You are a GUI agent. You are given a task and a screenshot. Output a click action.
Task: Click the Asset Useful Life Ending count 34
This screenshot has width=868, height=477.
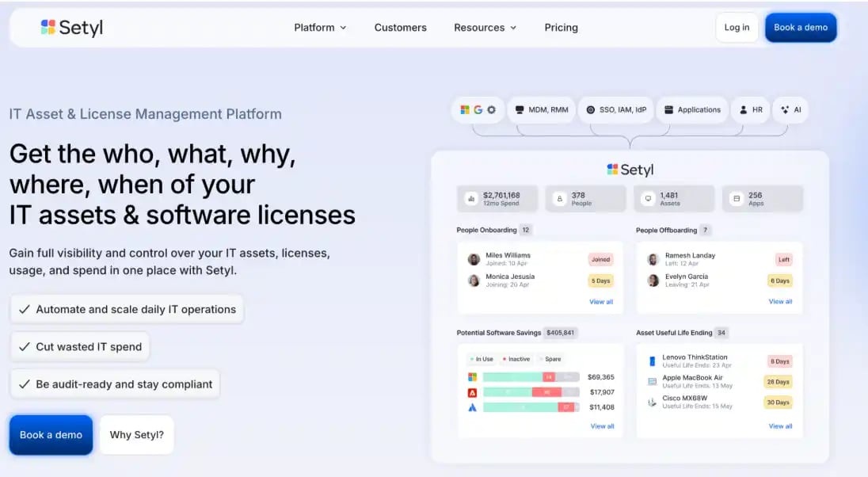(721, 333)
